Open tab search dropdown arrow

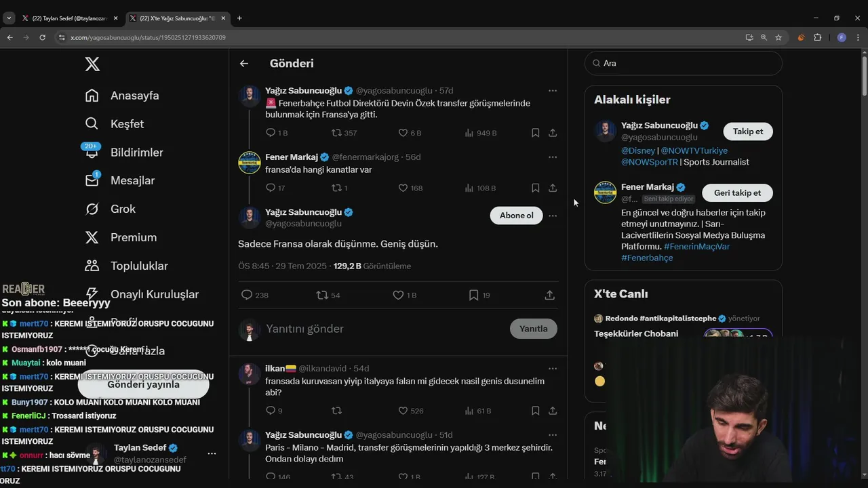coord(9,18)
